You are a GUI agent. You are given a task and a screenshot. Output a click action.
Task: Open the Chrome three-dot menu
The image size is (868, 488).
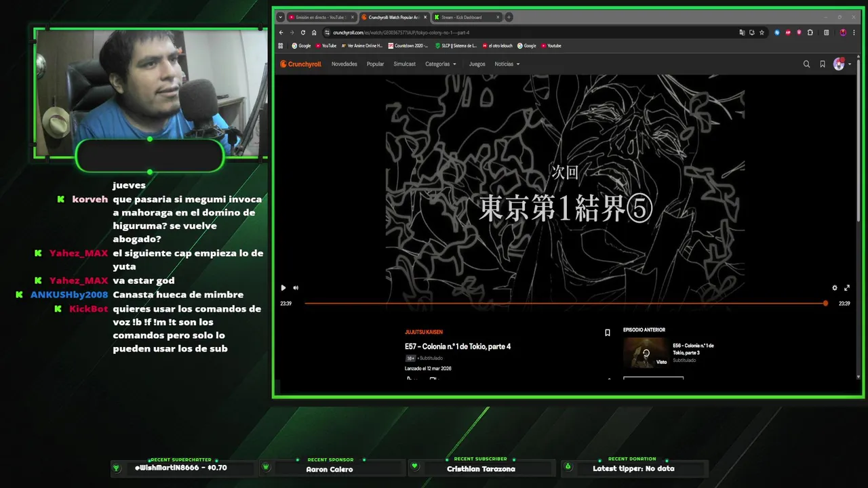click(854, 33)
